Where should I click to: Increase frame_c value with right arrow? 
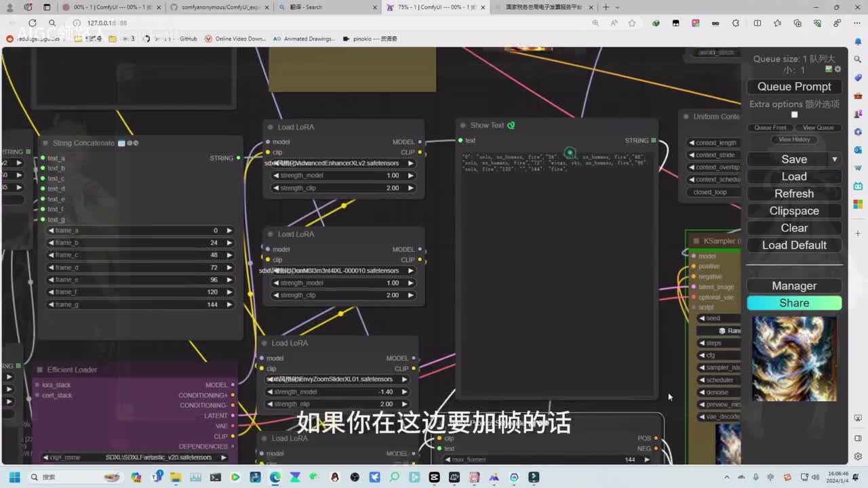(229, 256)
